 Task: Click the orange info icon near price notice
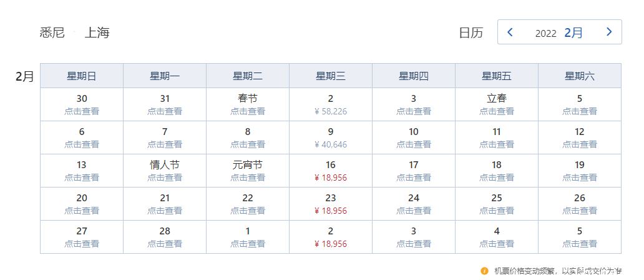(484, 271)
